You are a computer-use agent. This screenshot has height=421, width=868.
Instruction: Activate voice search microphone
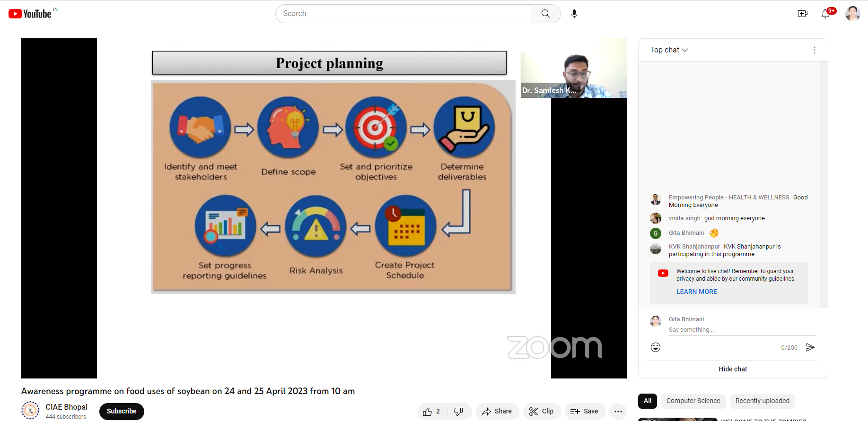click(x=574, y=14)
